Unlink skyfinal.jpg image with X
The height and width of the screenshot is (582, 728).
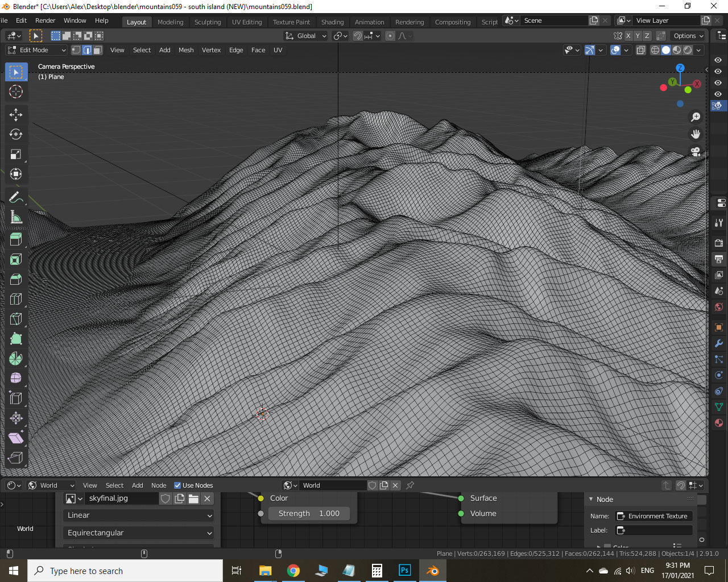pos(207,498)
